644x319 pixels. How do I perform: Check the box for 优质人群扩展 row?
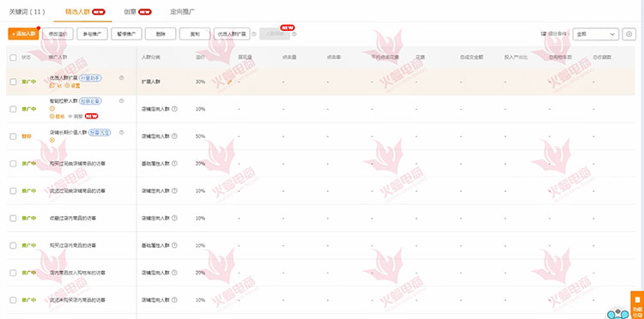[13, 82]
